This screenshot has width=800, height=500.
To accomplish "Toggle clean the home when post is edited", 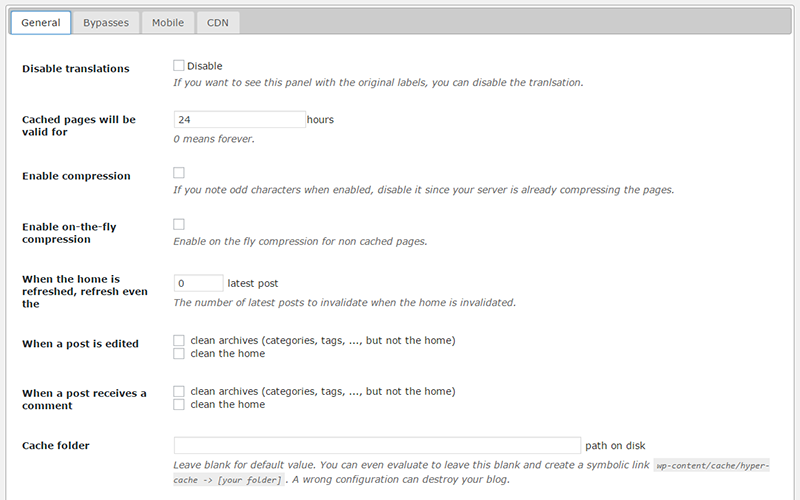I will tap(179, 353).
